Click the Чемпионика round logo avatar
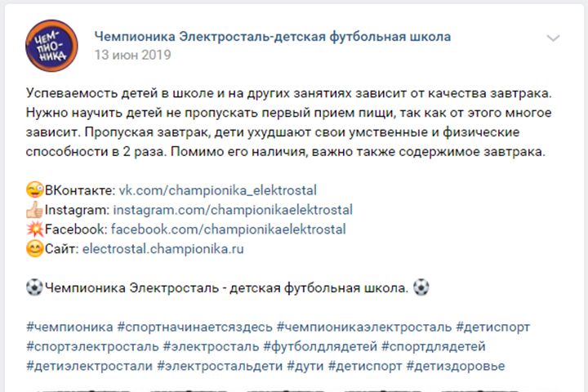588x392 pixels. (51, 47)
